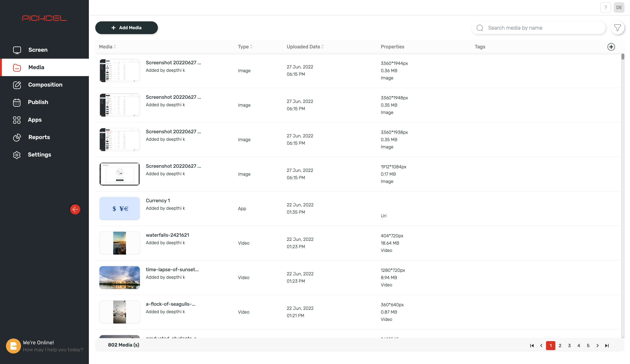Open the Currency 1 app thumbnail
Image resolution: width=630 pixels, height=364 pixels.
[119, 208]
